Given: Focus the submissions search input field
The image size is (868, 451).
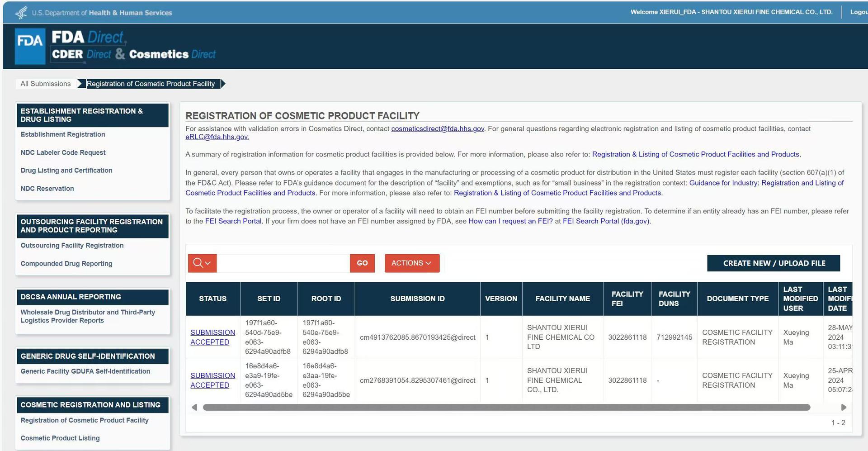Looking at the screenshot, I should tap(283, 263).
